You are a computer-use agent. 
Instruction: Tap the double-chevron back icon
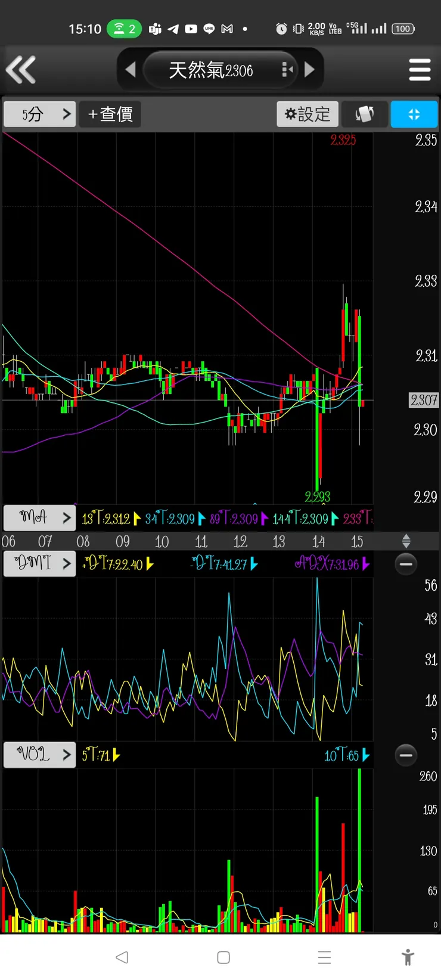[x=21, y=70]
